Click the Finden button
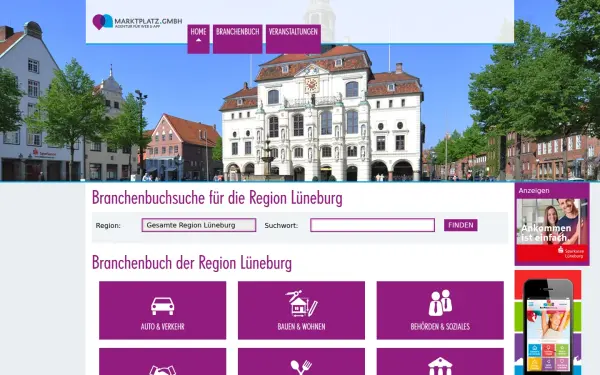This screenshot has width=600, height=375. (460, 225)
